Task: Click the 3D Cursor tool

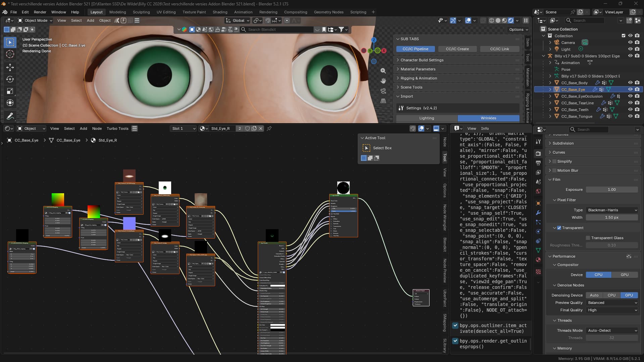Action: click(x=10, y=54)
